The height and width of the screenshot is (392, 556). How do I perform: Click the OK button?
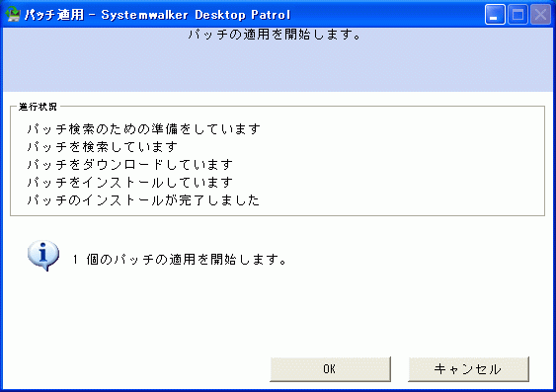(330, 369)
